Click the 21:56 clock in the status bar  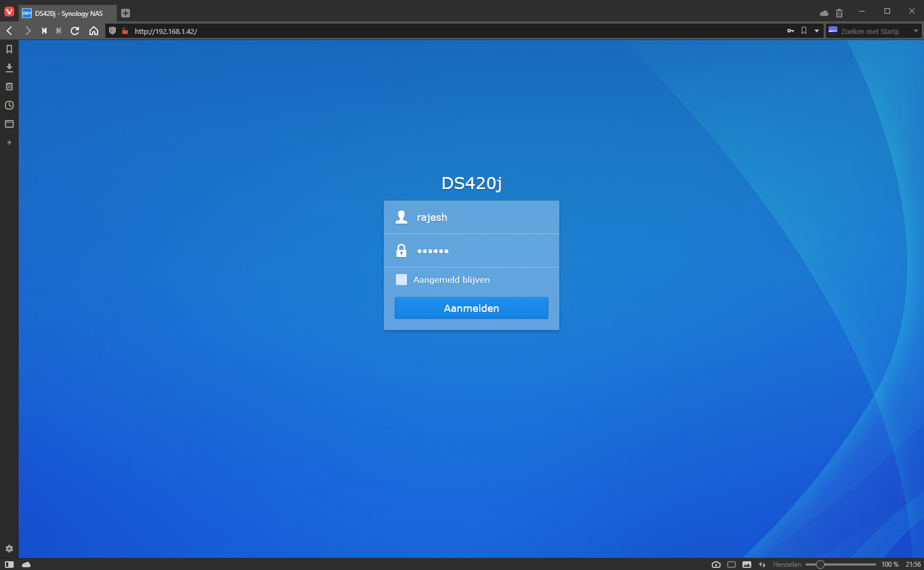[913, 564]
